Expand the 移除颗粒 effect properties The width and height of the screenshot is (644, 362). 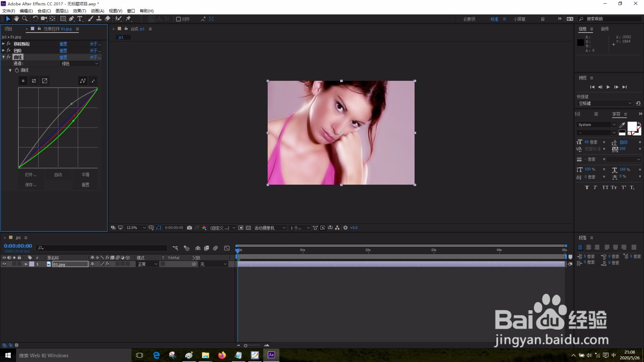[x=3, y=44]
